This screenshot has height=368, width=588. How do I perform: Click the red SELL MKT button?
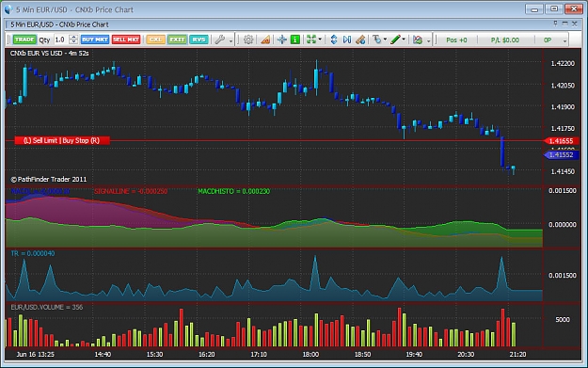(126, 40)
